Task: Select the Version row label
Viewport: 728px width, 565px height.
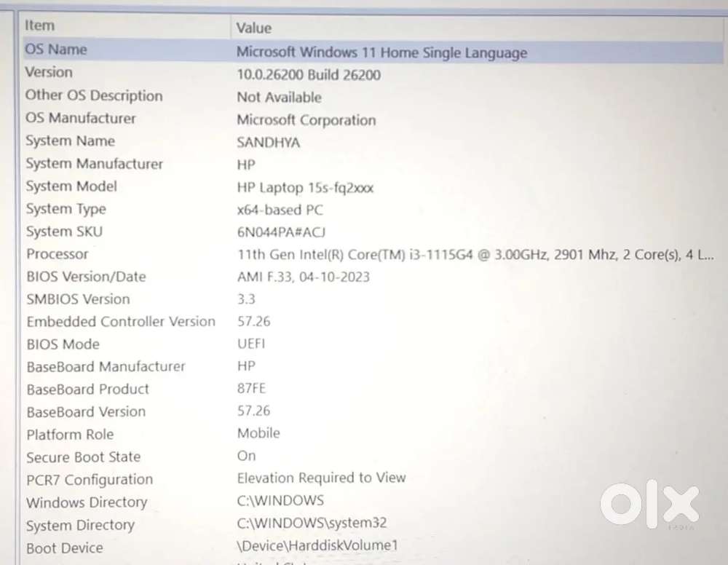Action: [49, 72]
